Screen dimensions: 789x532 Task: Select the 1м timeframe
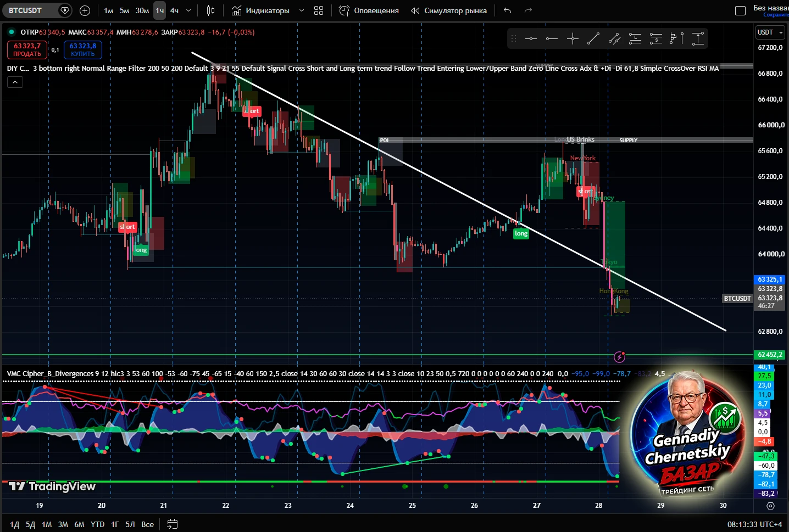(x=109, y=10)
